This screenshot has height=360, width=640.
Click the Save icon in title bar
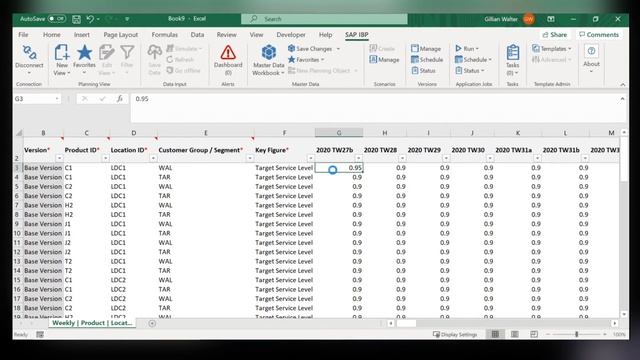click(76, 19)
